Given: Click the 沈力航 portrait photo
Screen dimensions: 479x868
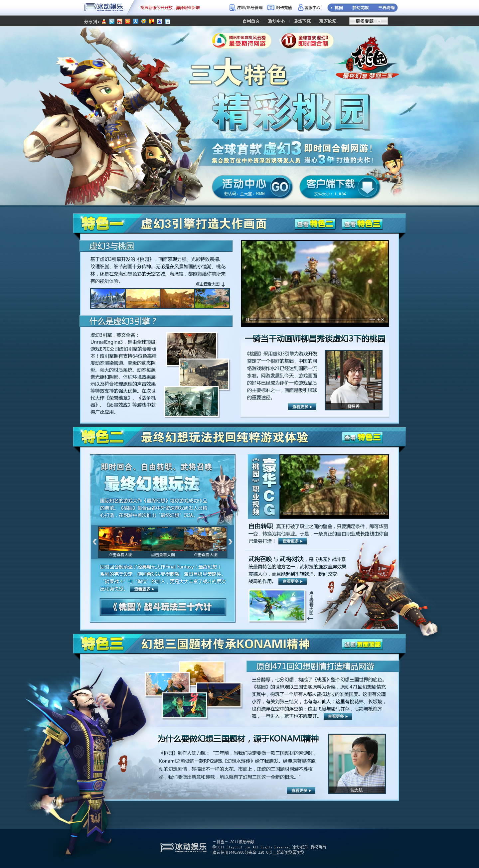Looking at the screenshot, I should [357, 764].
